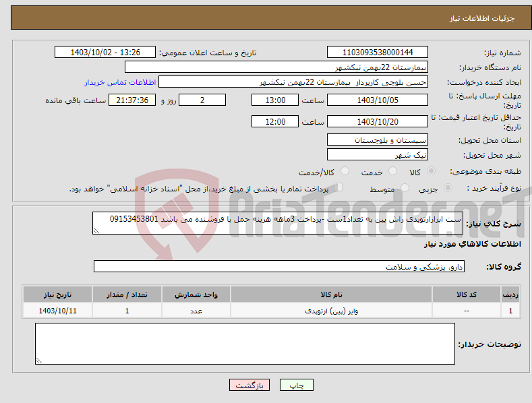The height and width of the screenshot is (403, 532).
Task: Click the چاپ (print) button
Action: pos(296,385)
